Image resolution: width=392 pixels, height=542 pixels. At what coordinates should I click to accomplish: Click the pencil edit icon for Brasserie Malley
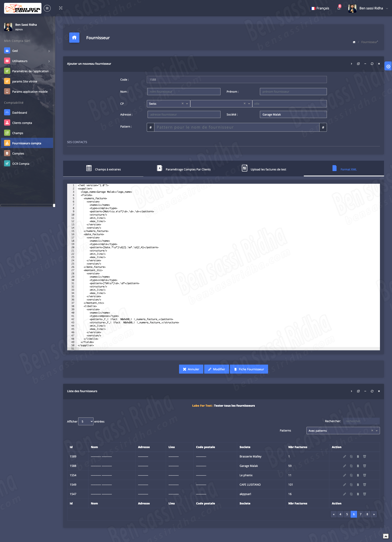(x=344, y=456)
